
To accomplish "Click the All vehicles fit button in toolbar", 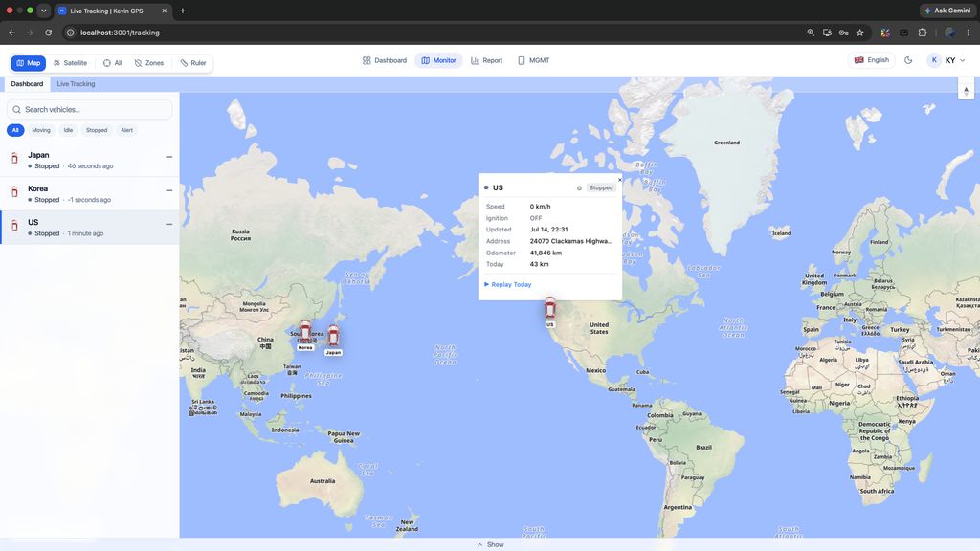I will click(x=113, y=63).
